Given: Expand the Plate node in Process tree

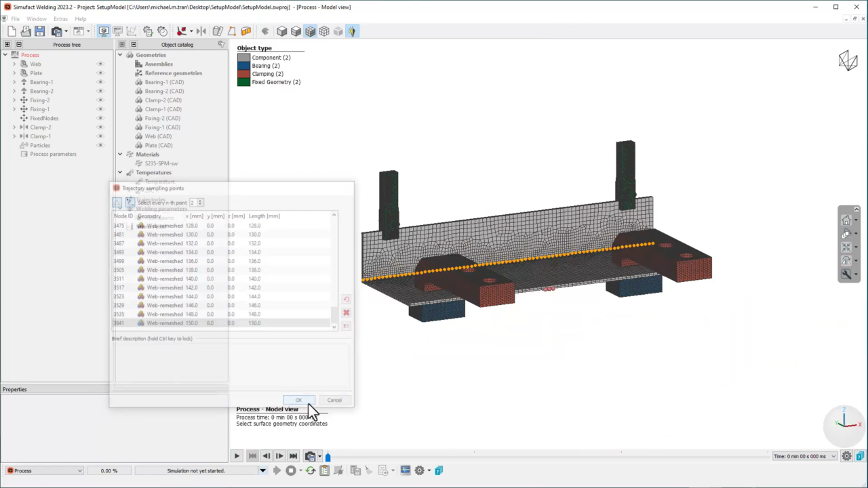Looking at the screenshot, I should click(14, 73).
